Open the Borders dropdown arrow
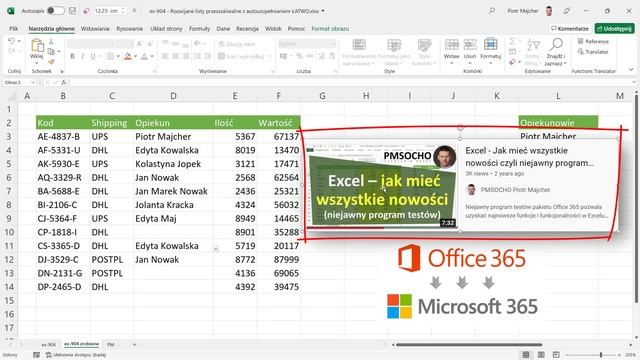This screenshot has height=360, width=640. click(x=118, y=56)
